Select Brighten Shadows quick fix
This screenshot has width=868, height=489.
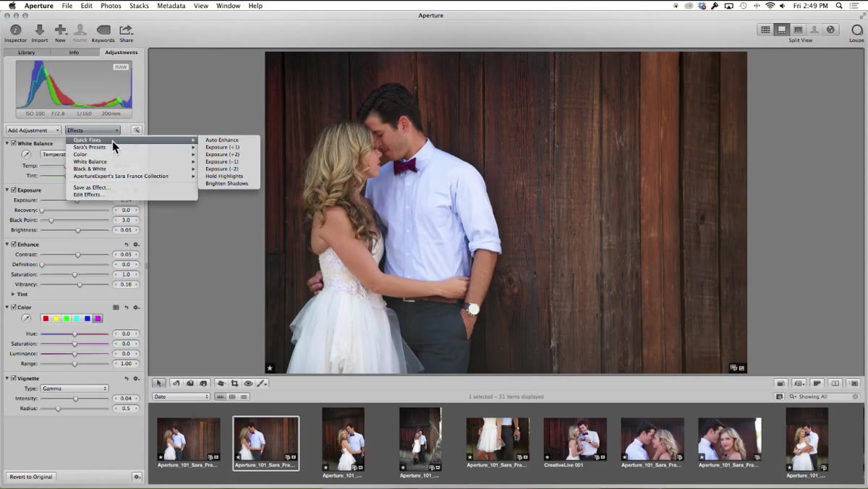tap(229, 184)
